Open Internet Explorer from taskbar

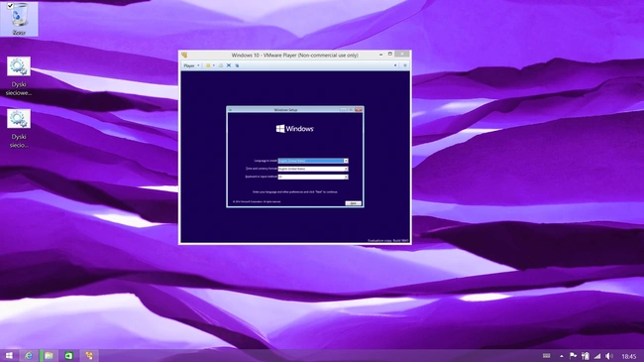tap(29, 355)
